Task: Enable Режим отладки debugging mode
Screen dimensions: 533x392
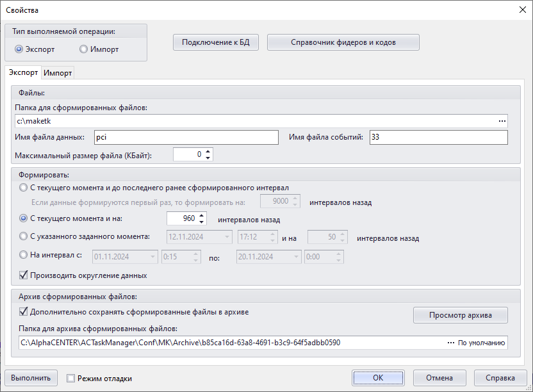Action: point(71,378)
